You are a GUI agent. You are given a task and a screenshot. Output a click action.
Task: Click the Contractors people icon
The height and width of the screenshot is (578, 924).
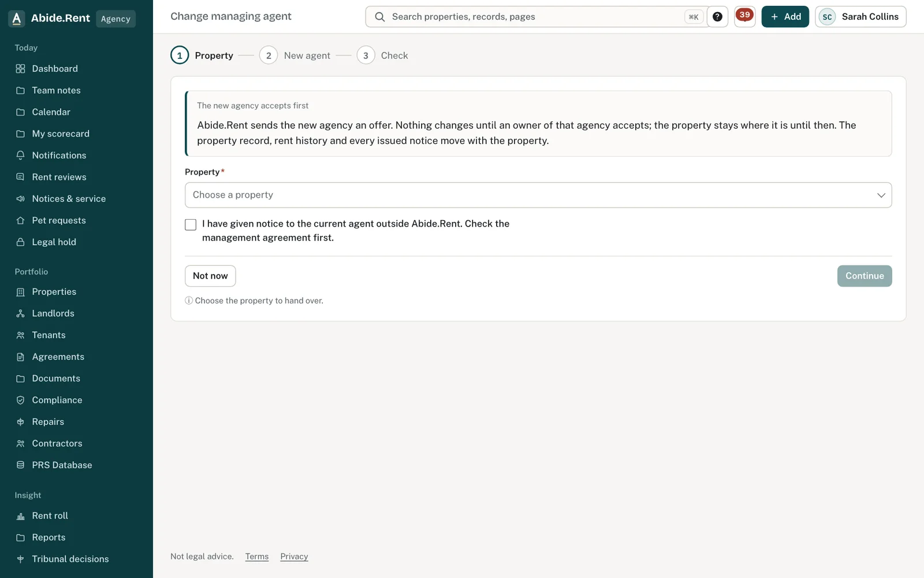tap(20, 443)
